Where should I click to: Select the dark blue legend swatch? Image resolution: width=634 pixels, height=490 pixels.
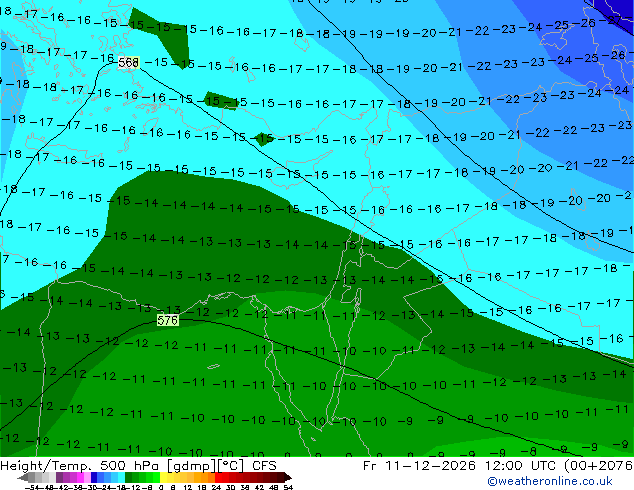94,477
